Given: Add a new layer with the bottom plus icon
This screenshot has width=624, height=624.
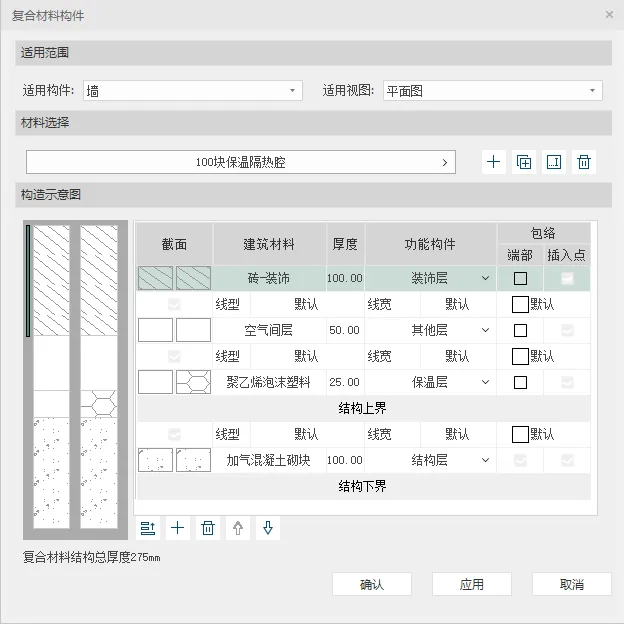Looking at the screenshot, I should pos(178,528).
